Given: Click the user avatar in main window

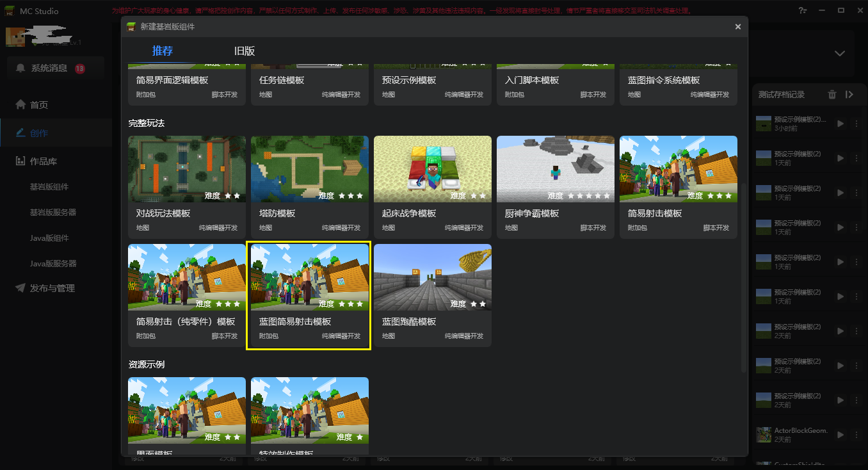Looking at the screenshot, I should tap(15, 37).
